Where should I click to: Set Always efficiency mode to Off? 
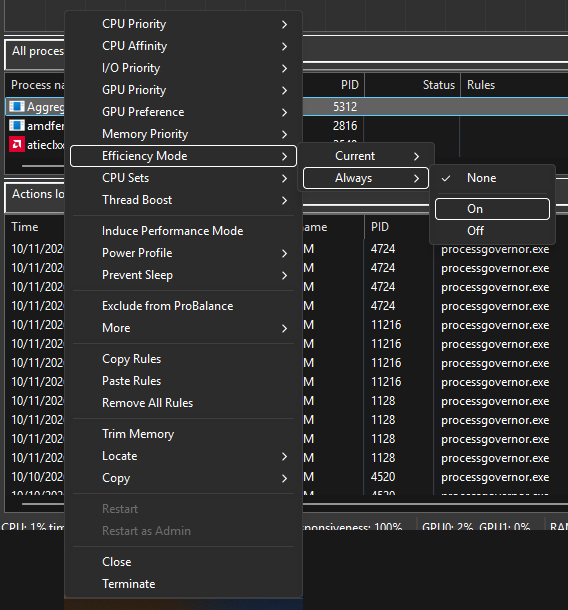pyautogui.click(x=492, y=231)
